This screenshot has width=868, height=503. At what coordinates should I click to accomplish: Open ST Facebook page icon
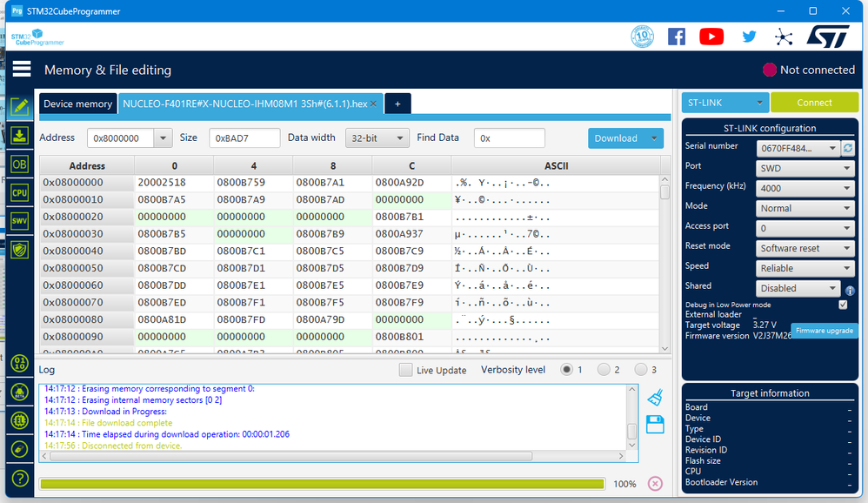tap(677, 37)
